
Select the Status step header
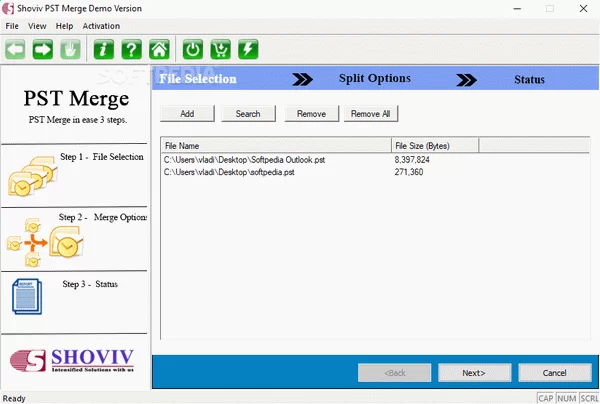click(x=529, y=80)
